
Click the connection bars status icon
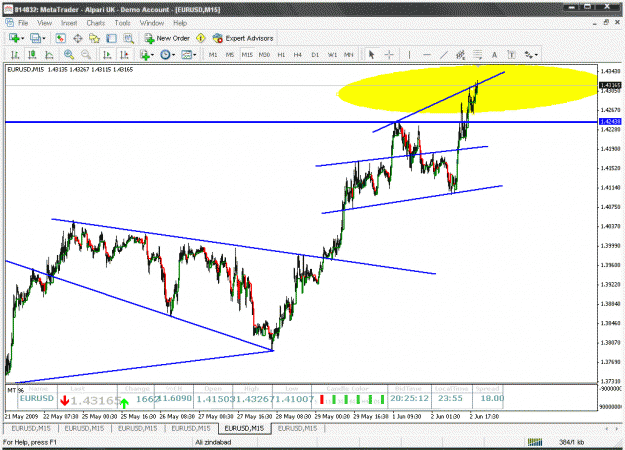[535, 442]
